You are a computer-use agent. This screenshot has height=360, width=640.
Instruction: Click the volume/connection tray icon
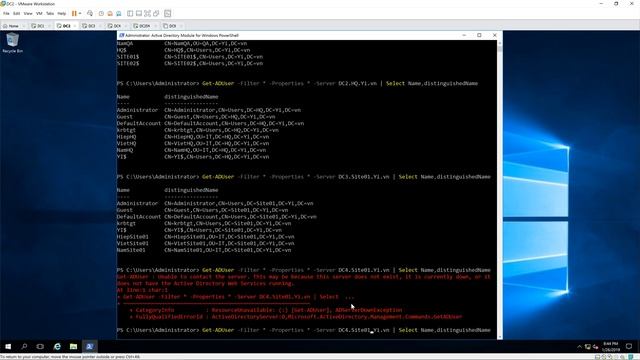point(596,347)
